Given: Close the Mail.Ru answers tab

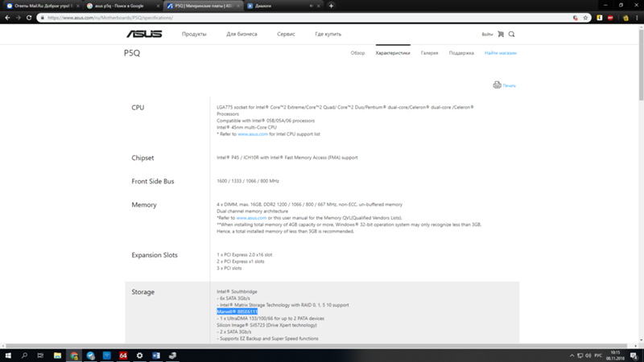Looking at the screenshot, I should pyautogui.click(x=78, y=6).
